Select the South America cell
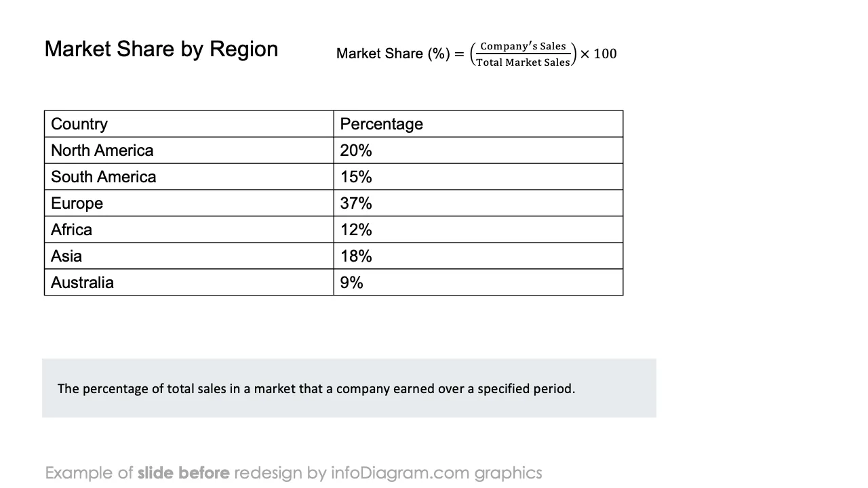 click(x=189, y=177)
